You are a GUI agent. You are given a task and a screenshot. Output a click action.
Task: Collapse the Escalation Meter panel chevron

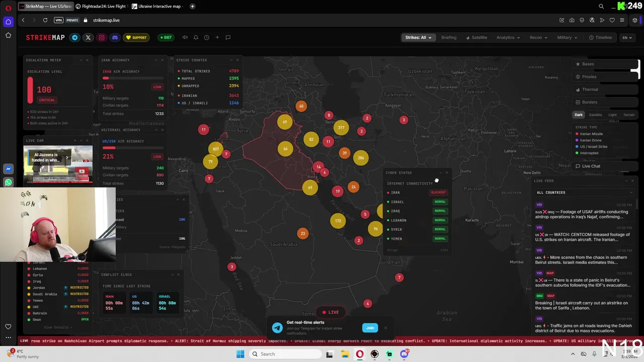81,60
